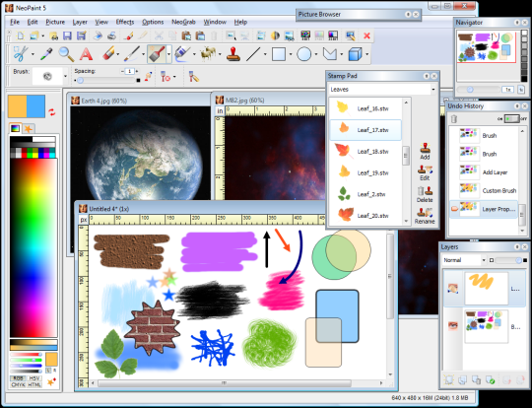
Task: Click the Undo History trash icon
Action: pos(454,118)
